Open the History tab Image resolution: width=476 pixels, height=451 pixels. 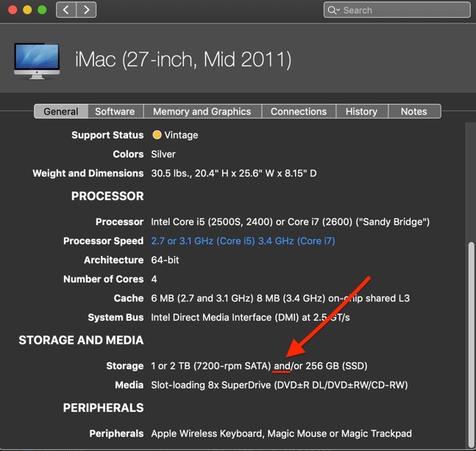(361, 111)
